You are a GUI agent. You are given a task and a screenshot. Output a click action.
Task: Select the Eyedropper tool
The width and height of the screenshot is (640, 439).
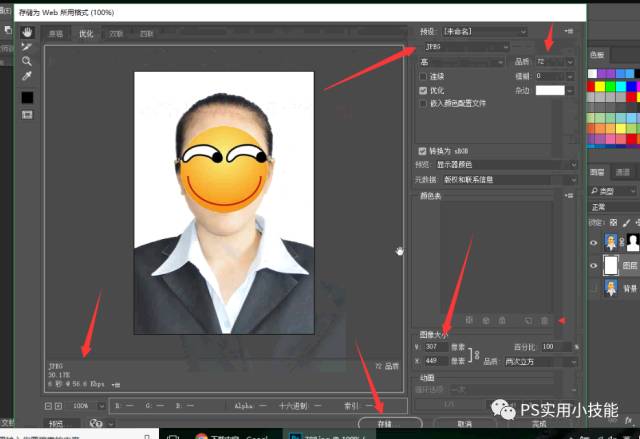[x=27, y=76]
